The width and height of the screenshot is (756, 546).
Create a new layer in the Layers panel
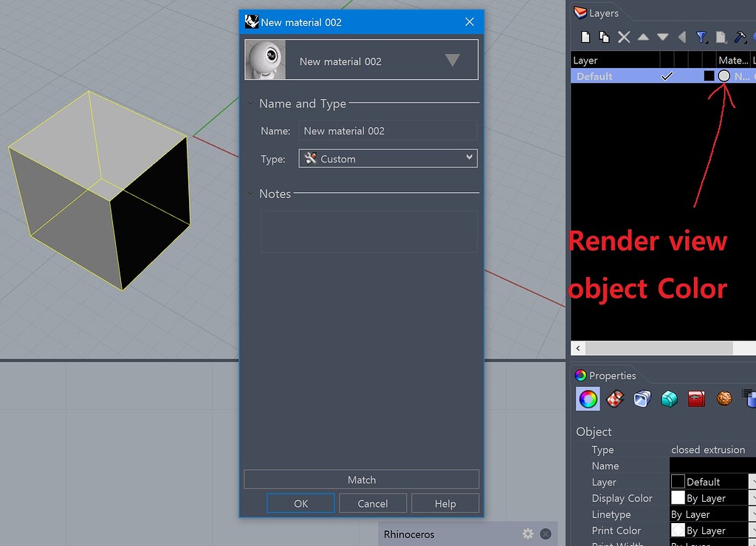[x=585, y=36]
